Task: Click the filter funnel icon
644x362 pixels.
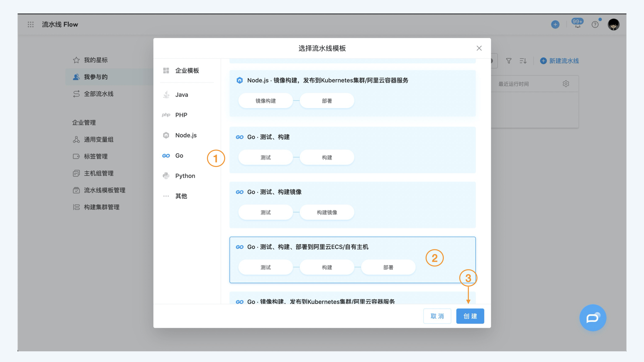Action: pos(508,61)
